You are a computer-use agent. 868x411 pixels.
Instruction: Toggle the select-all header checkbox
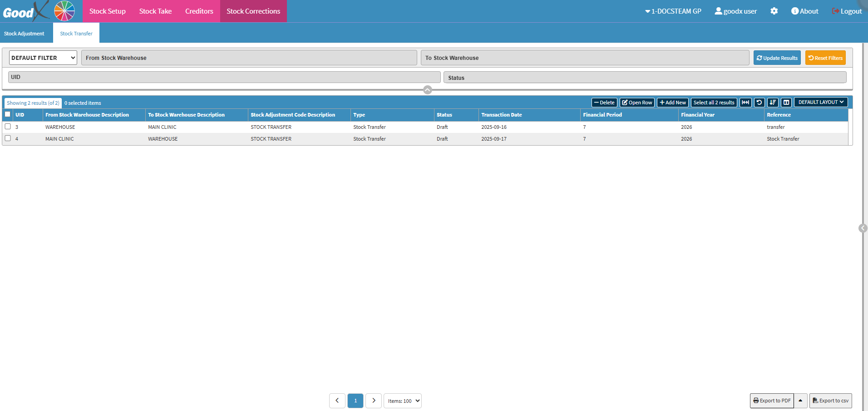(x=8, y=114)
